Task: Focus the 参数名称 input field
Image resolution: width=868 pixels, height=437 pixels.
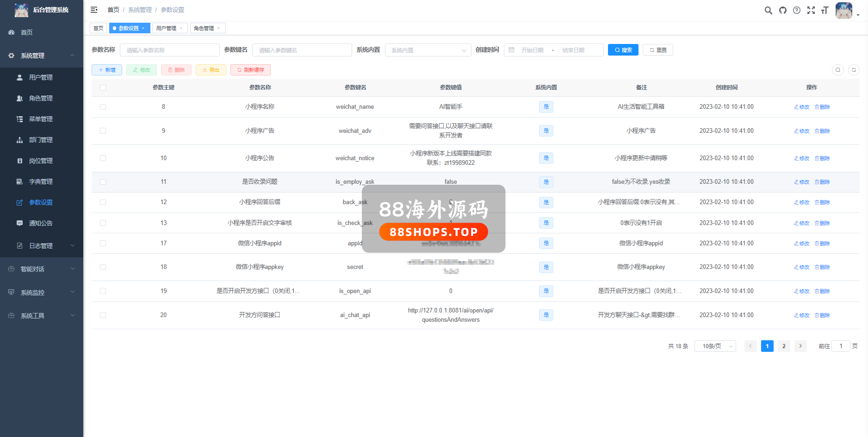Action: (x=169, y=50)
